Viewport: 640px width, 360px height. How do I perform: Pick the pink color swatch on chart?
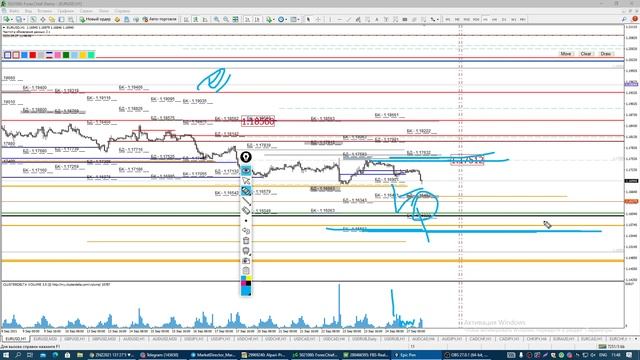point(58,55)
